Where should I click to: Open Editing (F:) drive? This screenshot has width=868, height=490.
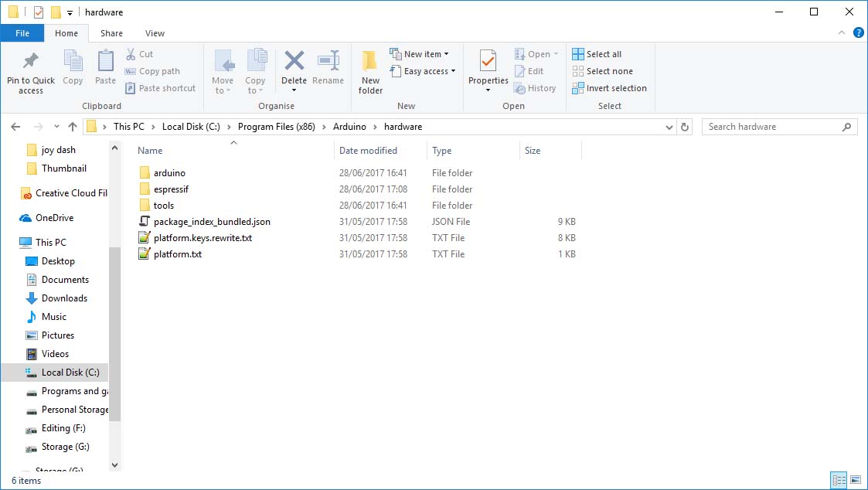point(63,428)
